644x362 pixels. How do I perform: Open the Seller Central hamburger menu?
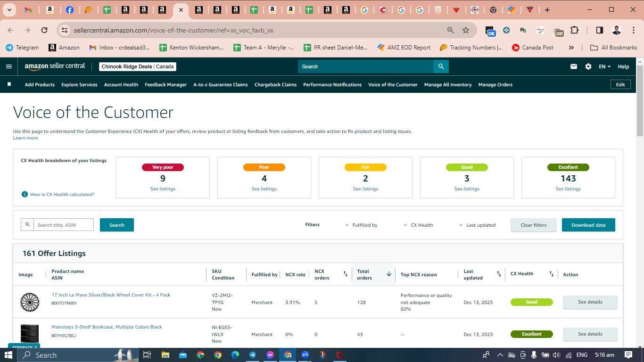(9, 66)
